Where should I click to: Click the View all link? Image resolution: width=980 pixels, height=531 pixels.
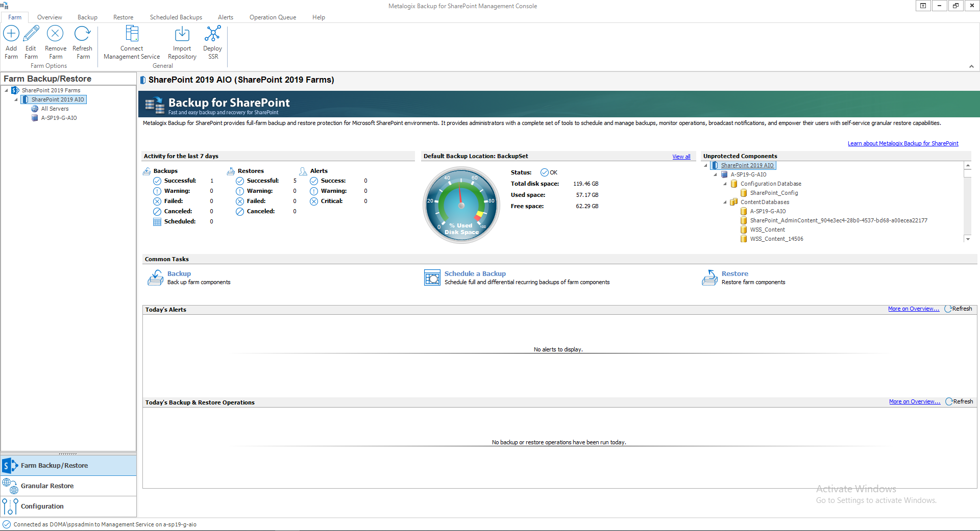coord(681,157)
